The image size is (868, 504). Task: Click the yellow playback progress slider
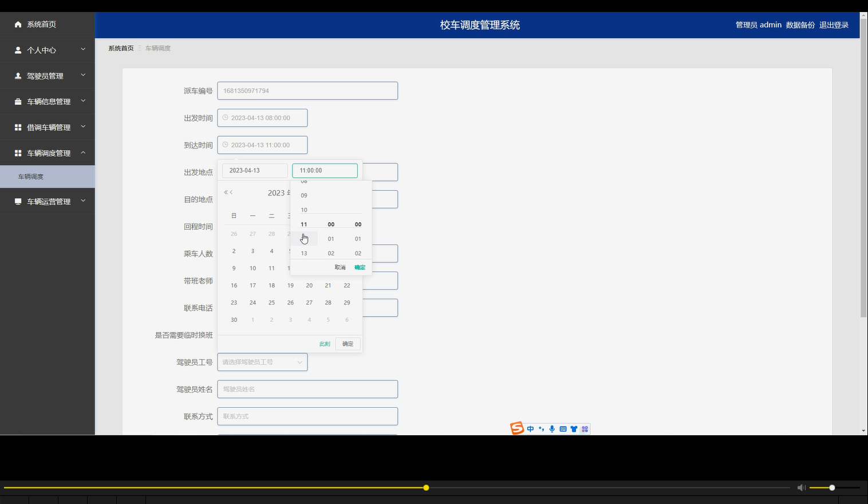point(425,487)
